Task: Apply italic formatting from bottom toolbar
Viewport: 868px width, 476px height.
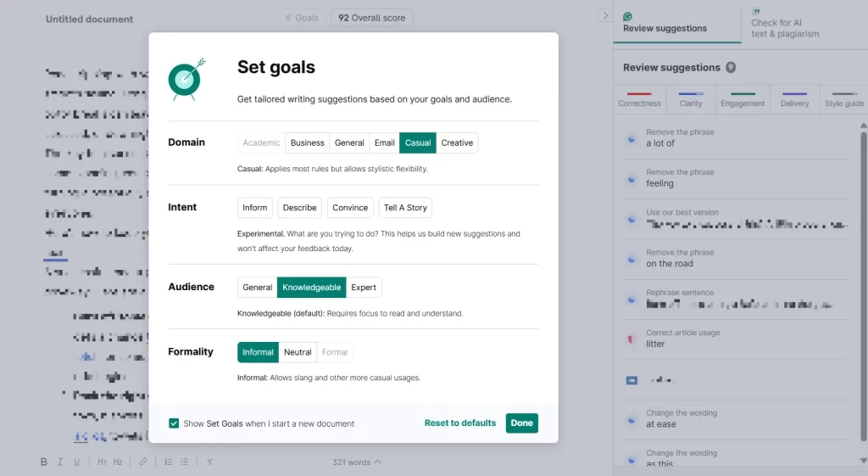Action: click(60, 462)
